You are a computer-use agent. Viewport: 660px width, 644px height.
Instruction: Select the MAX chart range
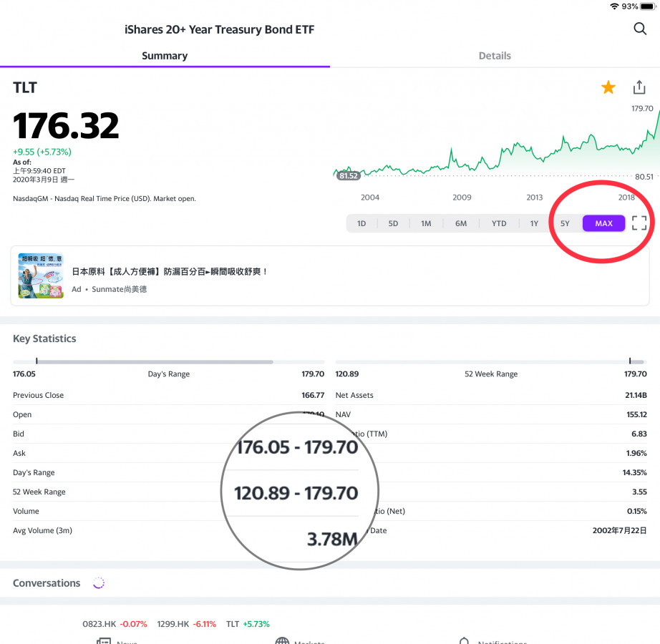coord(603,223)
